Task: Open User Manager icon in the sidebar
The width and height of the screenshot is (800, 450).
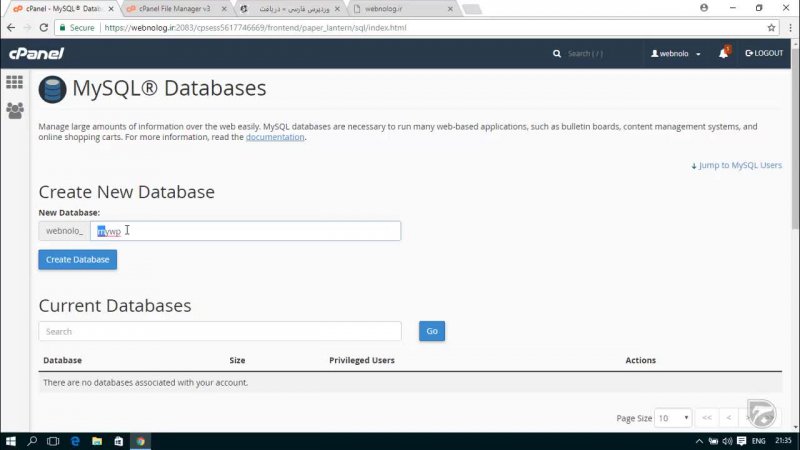Action: pyautogui.click(x=14, y=110)
